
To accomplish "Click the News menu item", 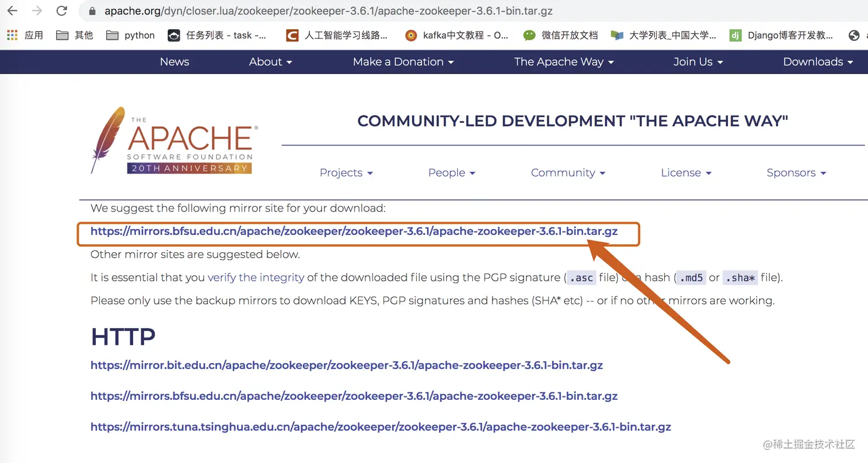I will click(x=175, y=61).
